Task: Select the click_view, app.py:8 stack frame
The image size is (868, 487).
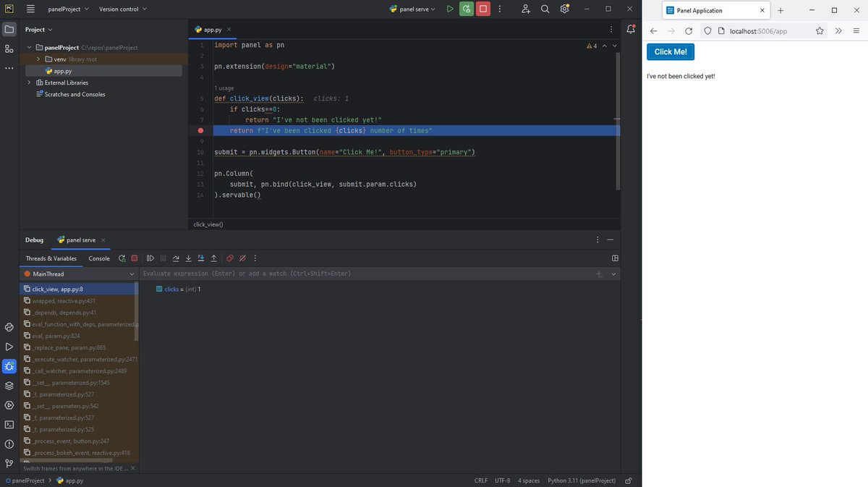Action: [78, 289]
